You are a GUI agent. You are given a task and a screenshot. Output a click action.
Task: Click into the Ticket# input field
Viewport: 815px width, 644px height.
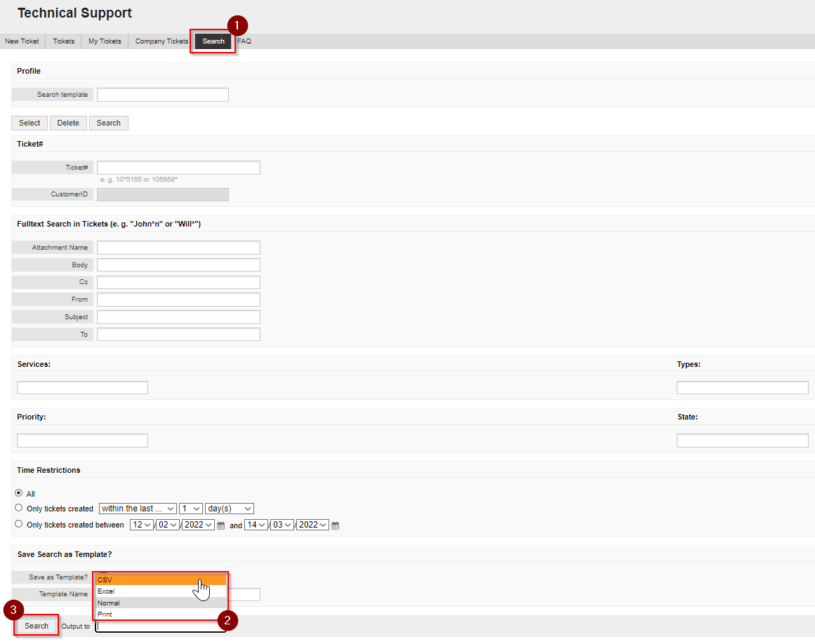178,168
